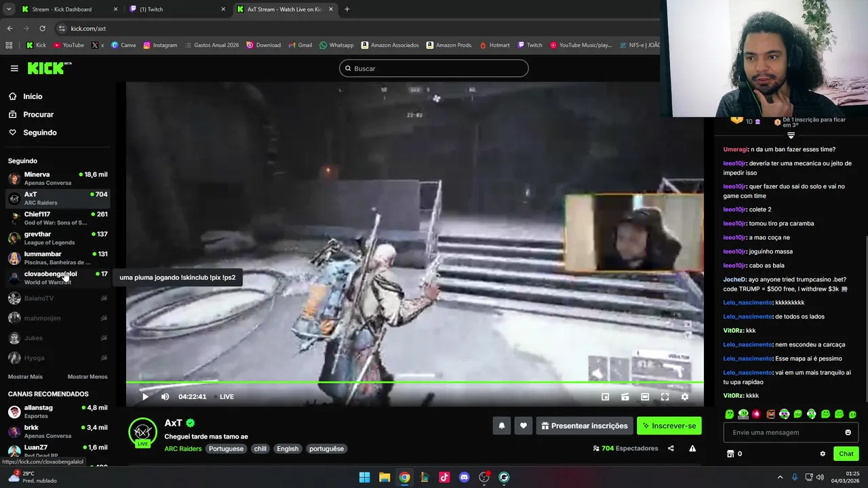868x488 pixels.
Task: Open Canva bookmark
Action: 123,45
